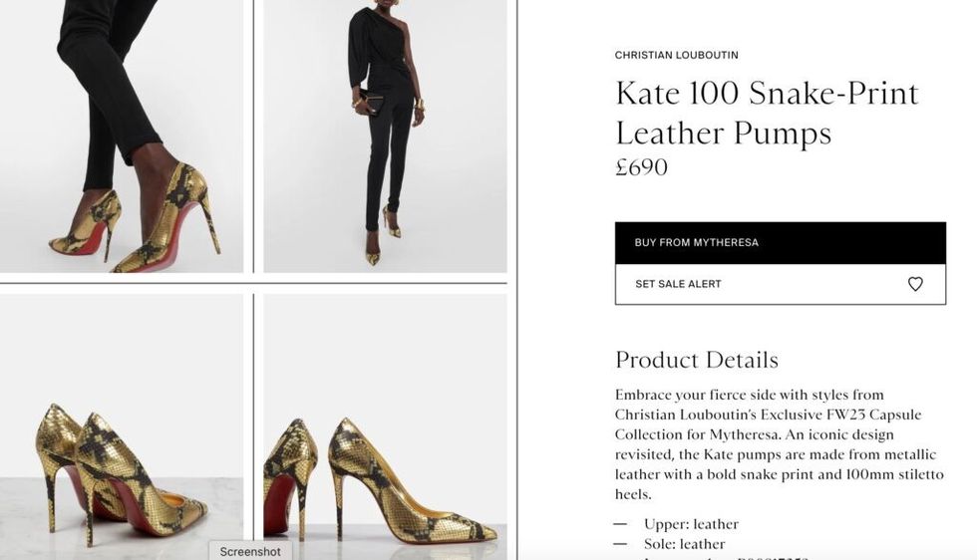Viewport: 977px width, 560px height.
Task: Open the Christian Louboutin brand link
Action: (x=676, y=56)
